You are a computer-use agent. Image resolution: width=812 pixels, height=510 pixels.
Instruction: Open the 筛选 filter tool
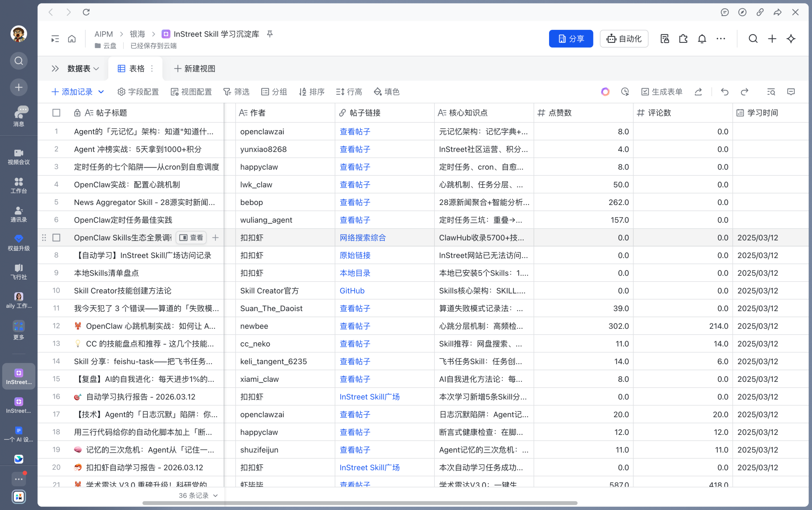coord(236,91)
